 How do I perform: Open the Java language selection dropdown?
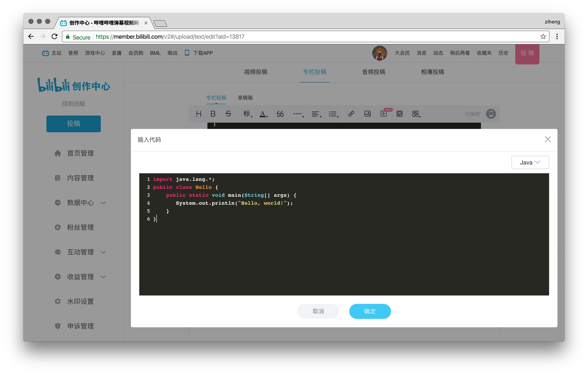click(530, 162)
